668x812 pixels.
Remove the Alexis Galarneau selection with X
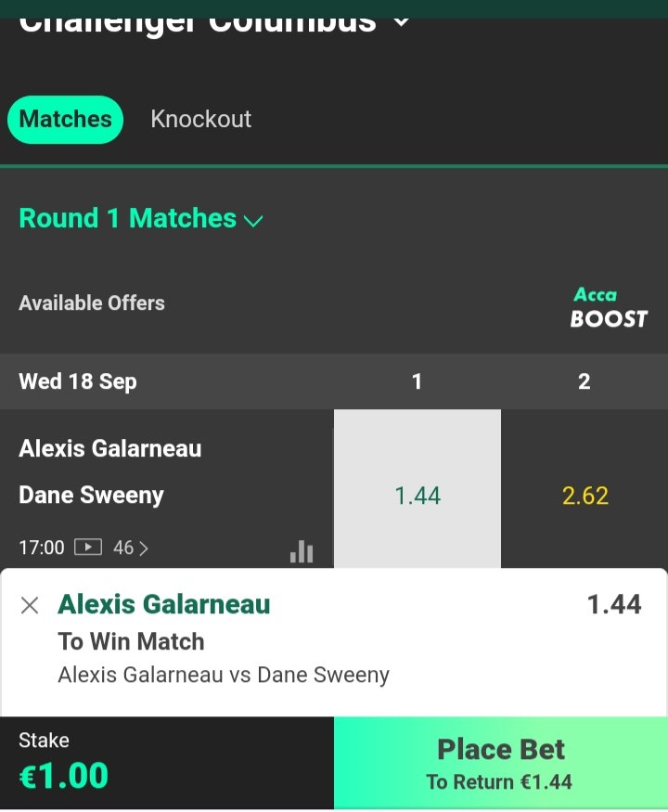point(30,606)
